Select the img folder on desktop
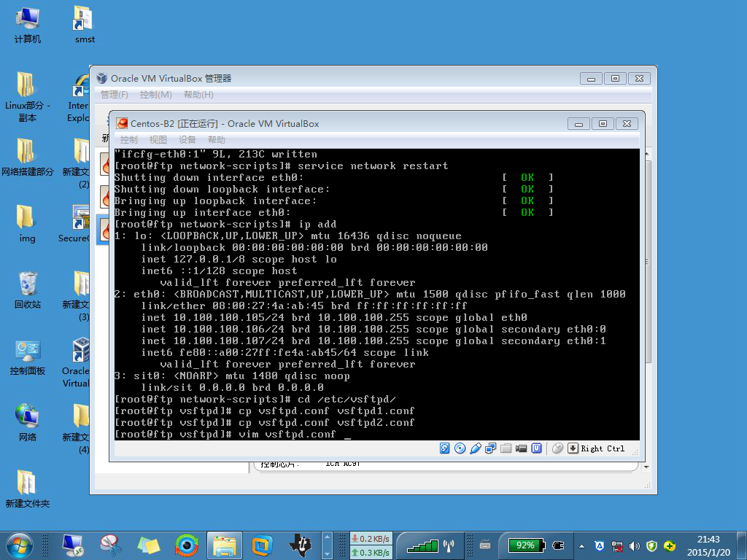Image resolution: width=747 pixels, height=560 pixels. click(x=27, y=224)
